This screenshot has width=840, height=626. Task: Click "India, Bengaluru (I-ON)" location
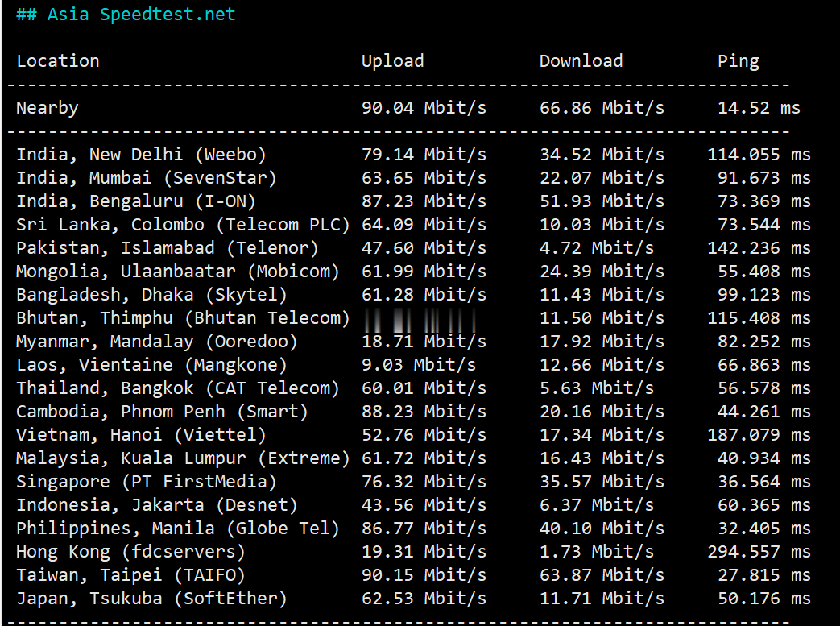[136, 201]
